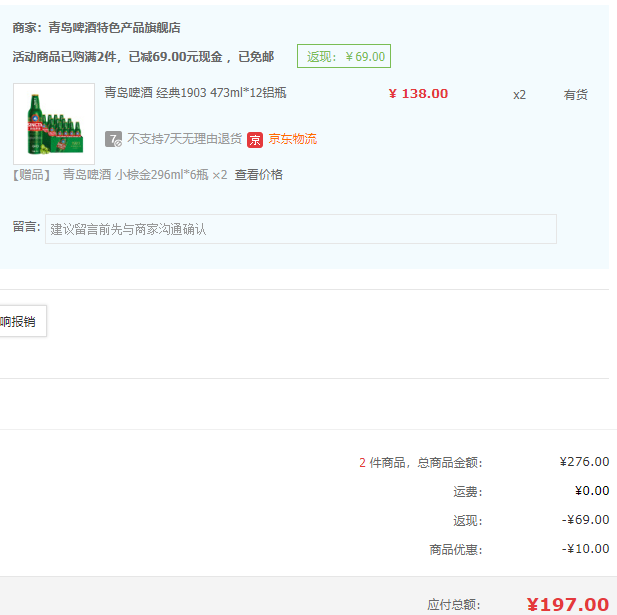Click gift item 青岛啤酒 小棕金296ml*6瓶

(136, 174)
